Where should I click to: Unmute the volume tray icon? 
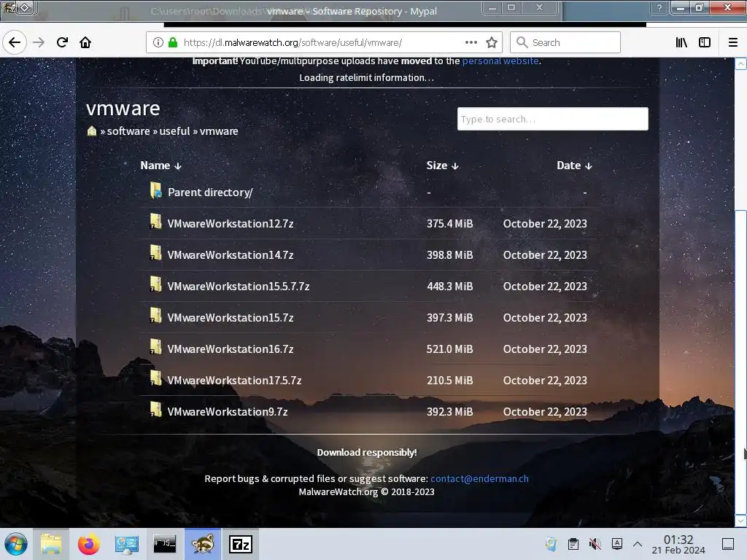(595, 544)
